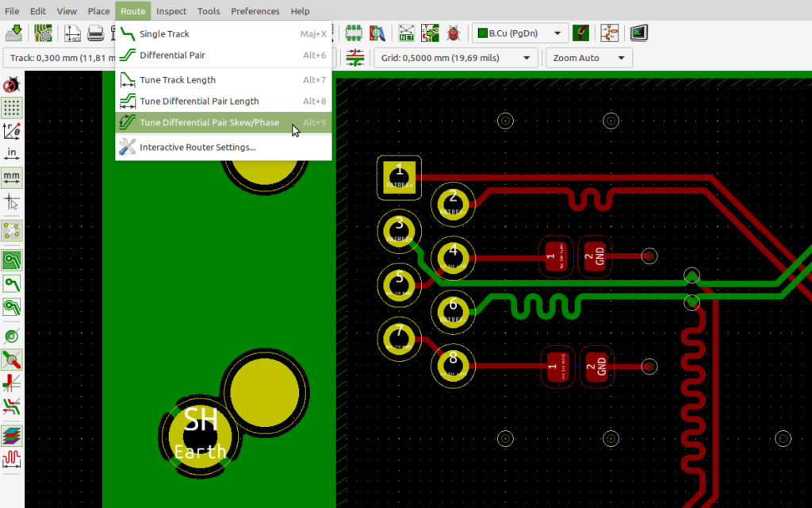Click the via/track layer pair icon
Image resolution: width=812 pixels, height=508 pixels.
pos(580,33)
